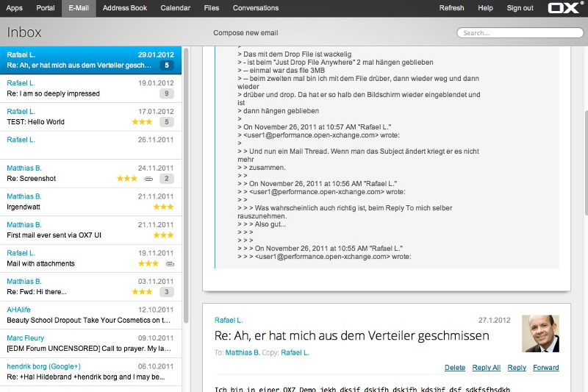Image resolution: width=588 pixels, height=392 pixels.
Task: Select the highlighted 29.01.2012 email
Action: coord(90,60)
